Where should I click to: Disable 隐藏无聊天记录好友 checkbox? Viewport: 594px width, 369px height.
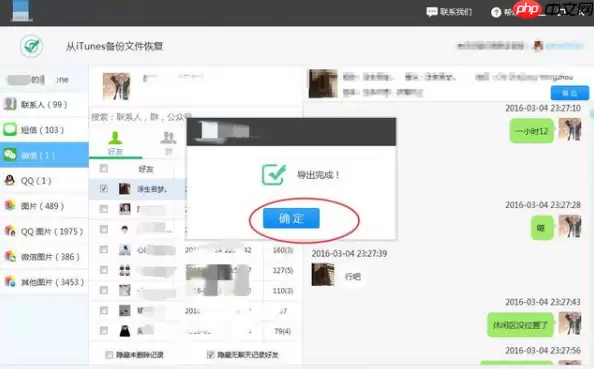tap(211, 355)
